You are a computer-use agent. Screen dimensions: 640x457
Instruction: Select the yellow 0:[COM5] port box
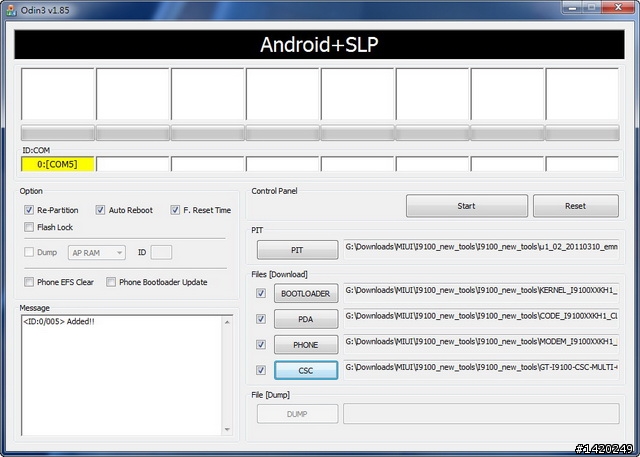[58, 164]
